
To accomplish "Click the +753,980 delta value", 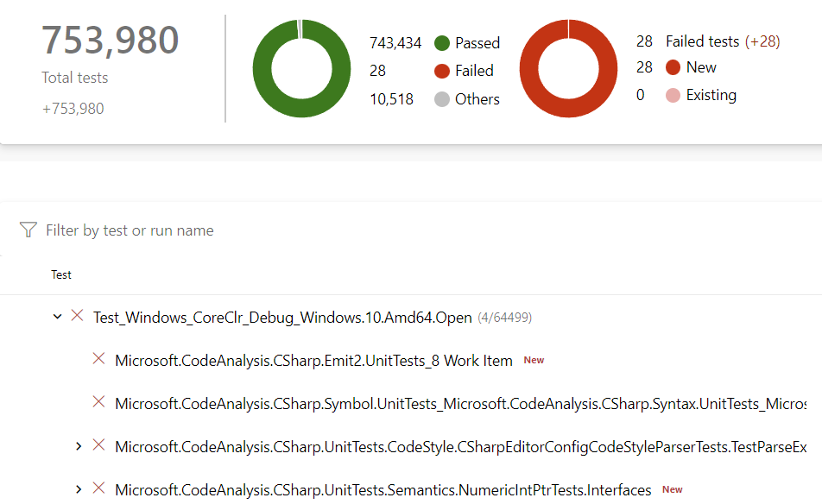I will click(x=73, y=109).
